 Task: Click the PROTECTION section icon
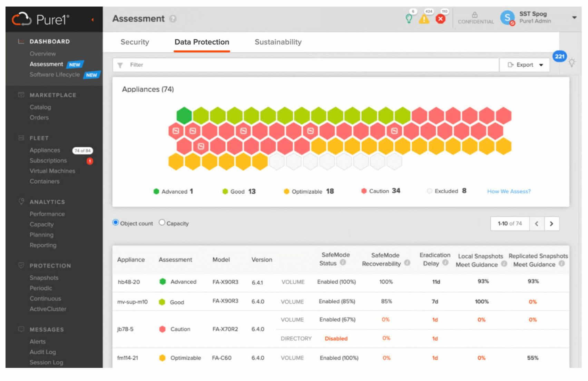[x=21, y=265]
